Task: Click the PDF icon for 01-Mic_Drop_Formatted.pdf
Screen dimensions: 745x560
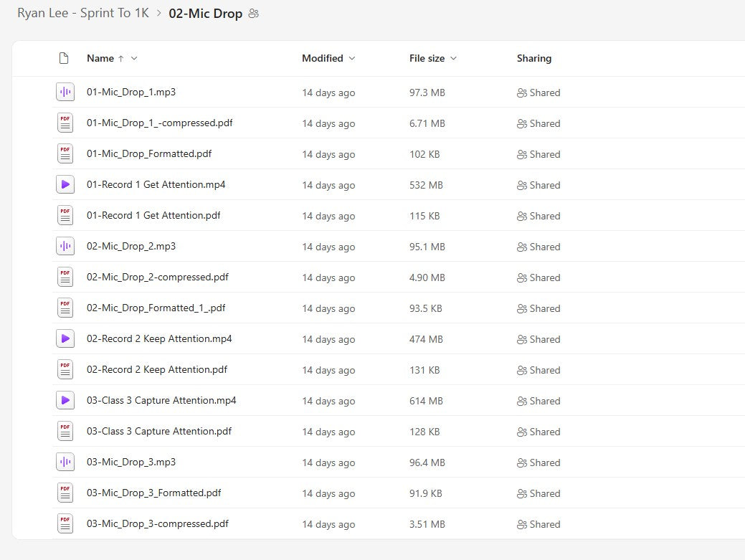Action: pyautogui.click(x=65, y=154)
